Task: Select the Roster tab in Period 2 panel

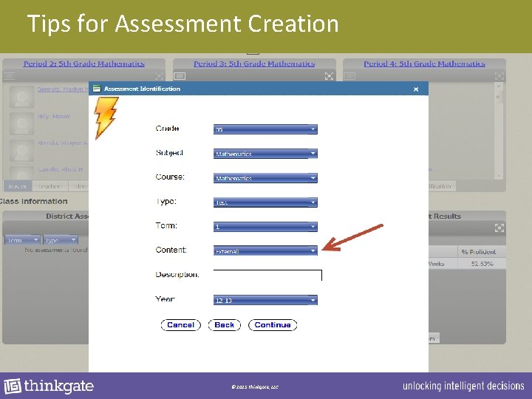Action: point(18,186)
